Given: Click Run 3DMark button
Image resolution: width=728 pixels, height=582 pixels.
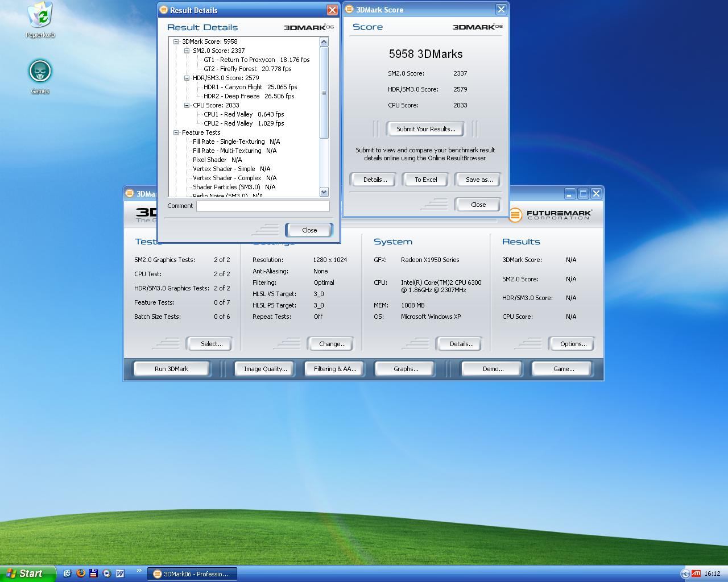Looking at the screenshot, I should [x=171, y=369].
